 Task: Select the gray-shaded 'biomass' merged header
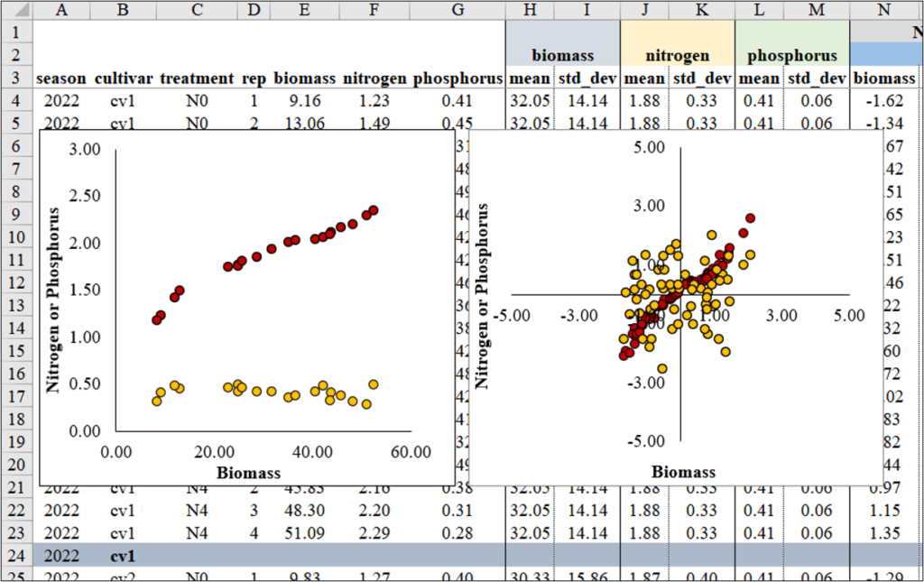(561, 55)
